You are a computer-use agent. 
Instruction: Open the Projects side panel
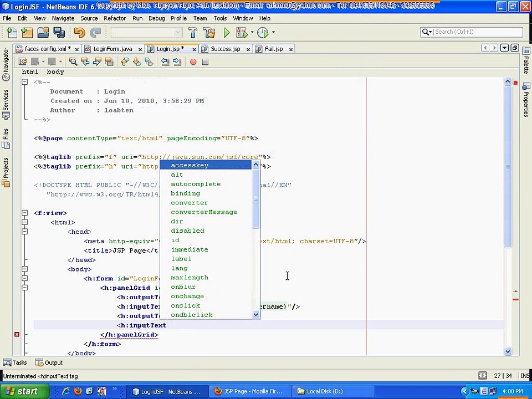6,172
